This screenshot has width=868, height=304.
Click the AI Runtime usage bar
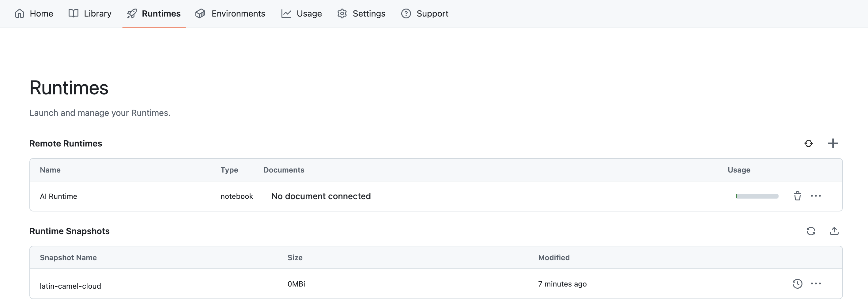coord(757,196)
